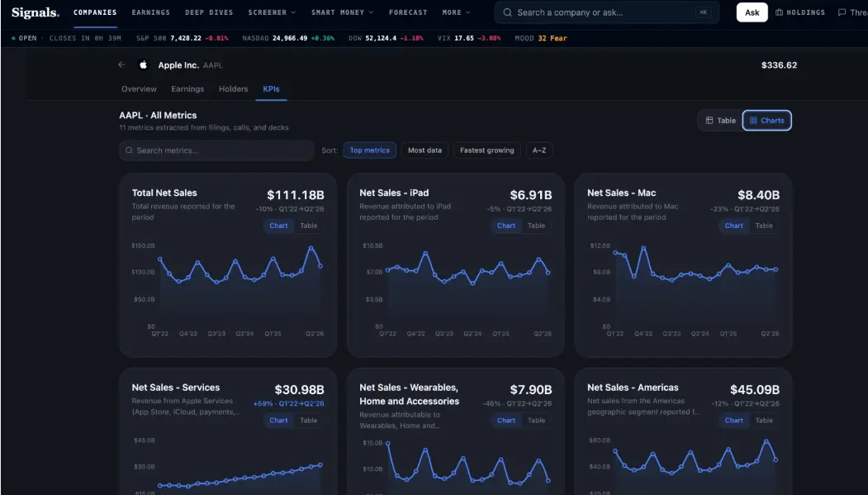
Task: Switch to Table layout view
Action: click(x=721, y=120)
